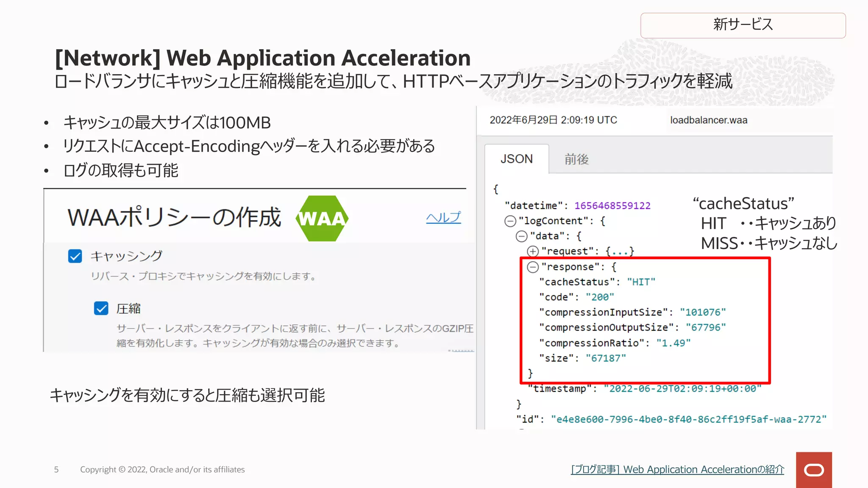This screenshot has width=868, height=488.
Task: Toggle the キャッシング checkbox
Action: 75,256
